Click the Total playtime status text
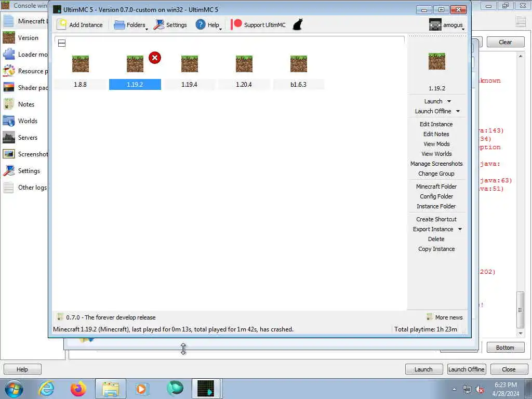Screen dimensions: 532x399 (425, 329)
